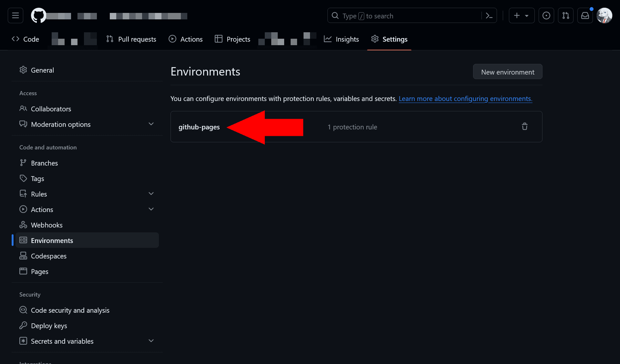This screenshot has height=364, width=620.
Task: Open sidebar Actions settings
Action: click(x=87, y=209)
